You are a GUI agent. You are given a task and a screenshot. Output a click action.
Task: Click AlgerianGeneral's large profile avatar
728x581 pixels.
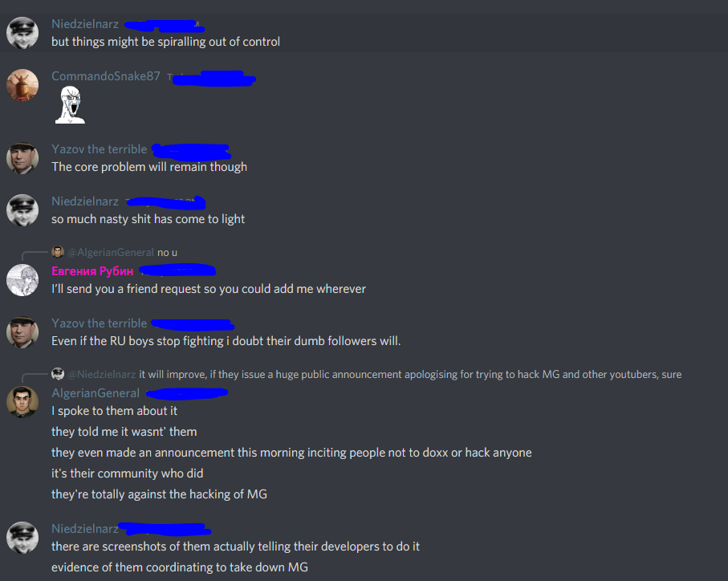(x=22, y=402)
